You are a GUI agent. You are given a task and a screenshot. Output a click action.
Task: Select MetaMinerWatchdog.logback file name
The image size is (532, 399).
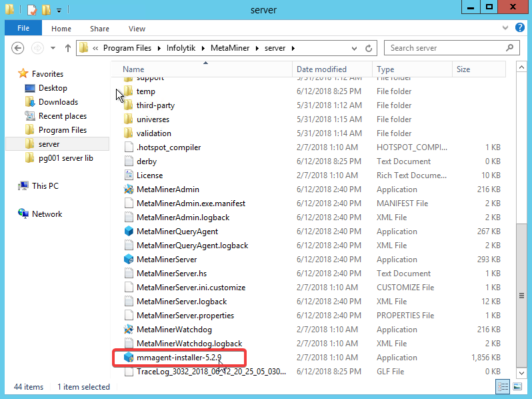(x=189, y=344)
